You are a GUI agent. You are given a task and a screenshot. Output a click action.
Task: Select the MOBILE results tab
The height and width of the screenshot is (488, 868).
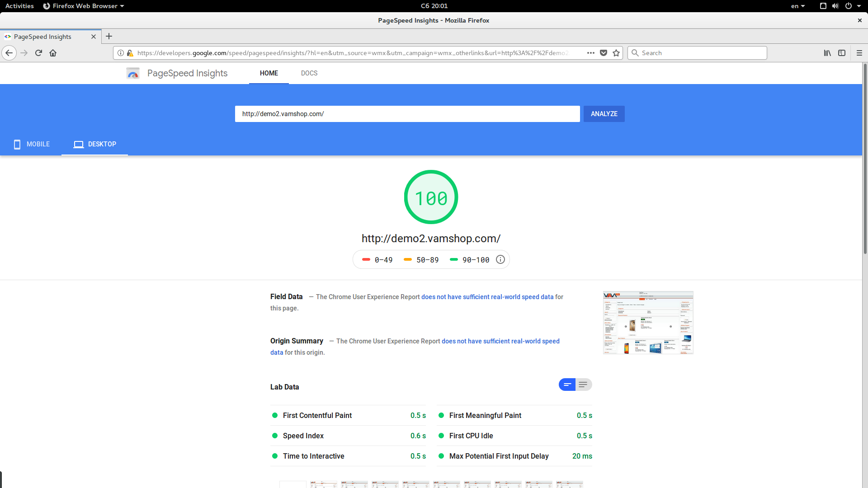pyautogui.click(x=32, y=144)
